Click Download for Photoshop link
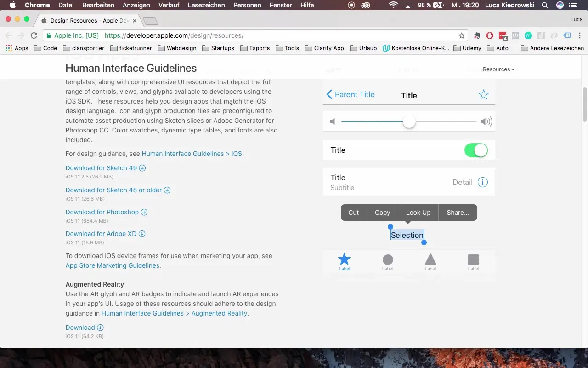Image resolution: width=588 pixels, height=368 pixels. (107, 212)
